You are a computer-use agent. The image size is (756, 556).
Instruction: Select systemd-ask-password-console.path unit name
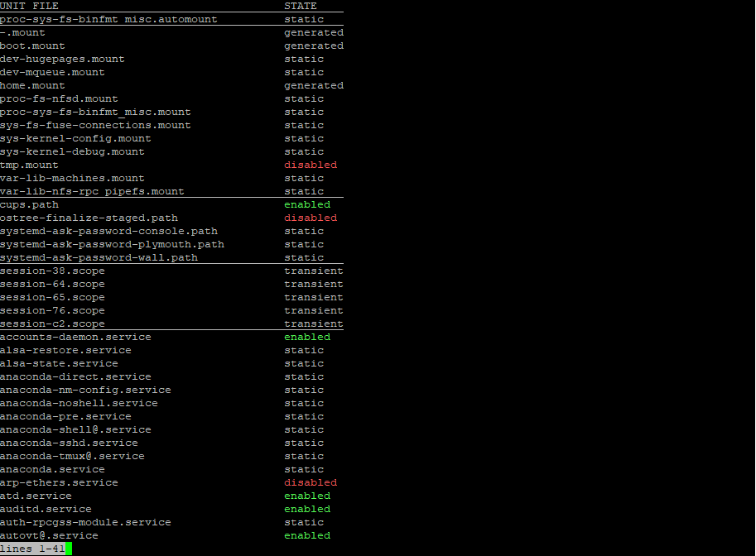(x=108, y=232)
